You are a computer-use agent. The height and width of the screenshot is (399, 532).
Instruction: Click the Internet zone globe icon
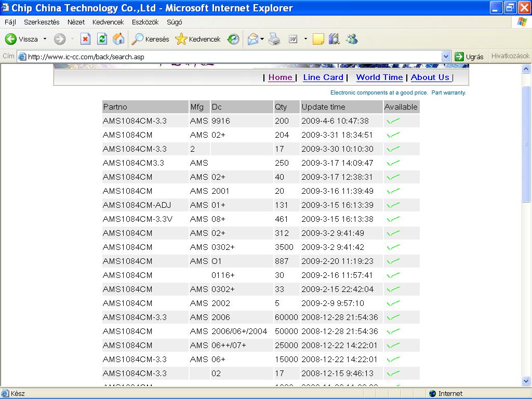(x=432, y=394)
